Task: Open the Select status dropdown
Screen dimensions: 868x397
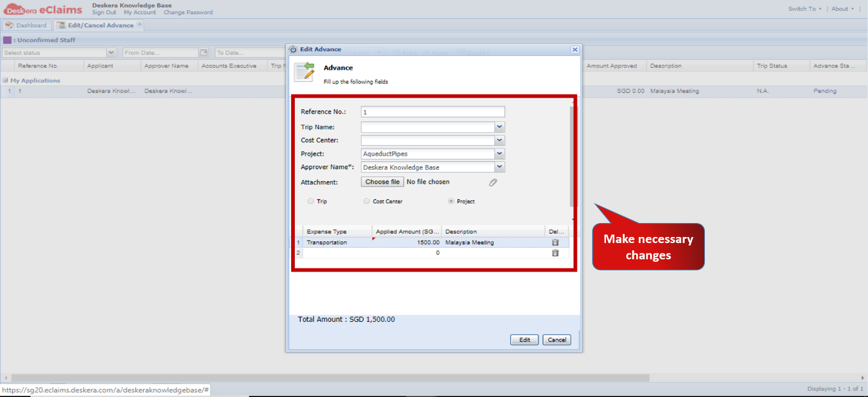Action: (x=111, y=53)
